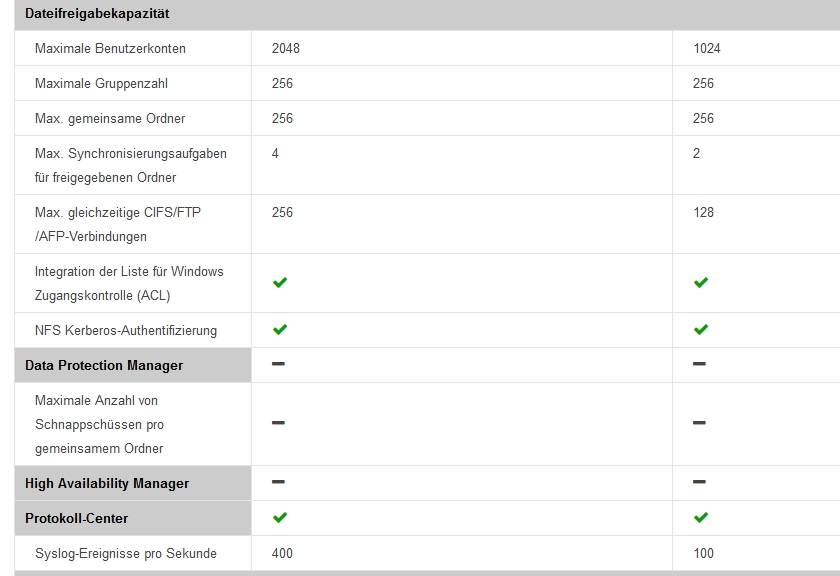Click first model's Protokoll-Center green checkmark

[x=280, y=518]
